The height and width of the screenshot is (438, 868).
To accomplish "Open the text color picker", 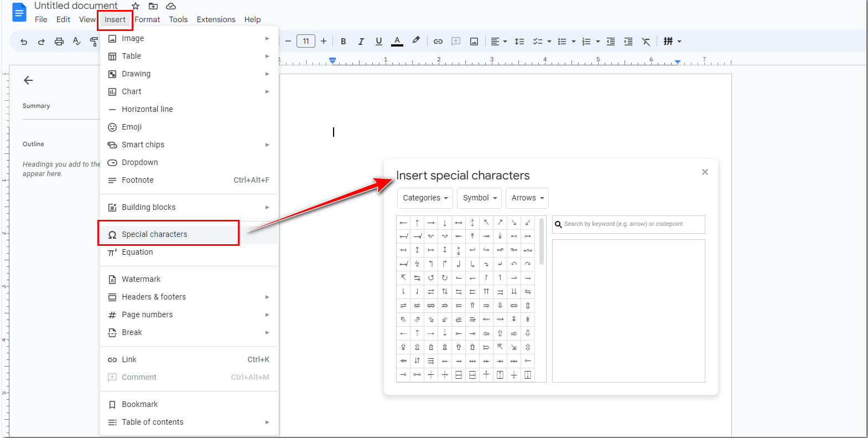I will pos(397,42).
